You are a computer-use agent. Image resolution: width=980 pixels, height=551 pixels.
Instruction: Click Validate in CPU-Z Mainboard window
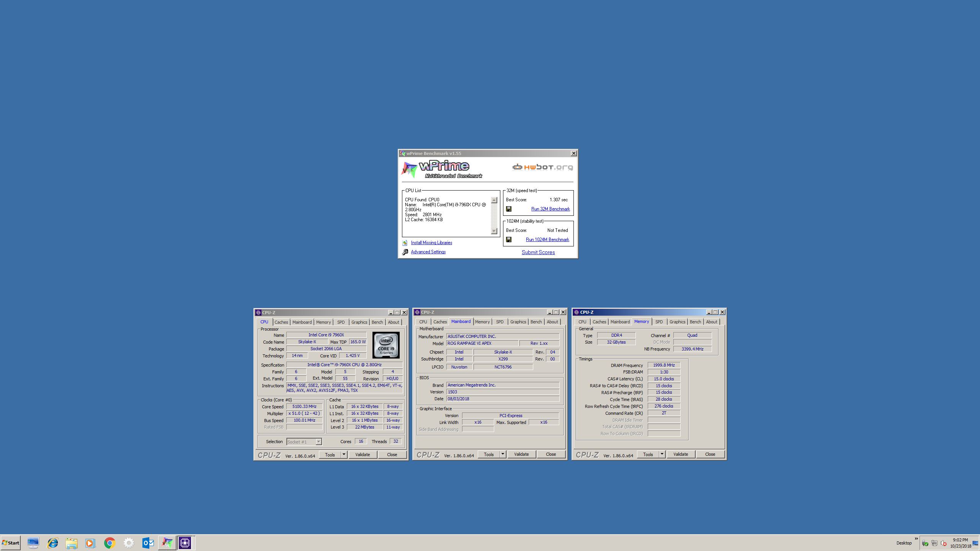[521, 454]
